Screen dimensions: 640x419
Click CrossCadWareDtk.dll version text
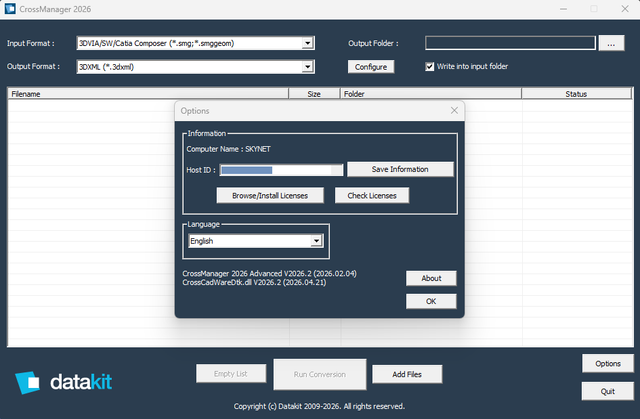coord(254,282)
